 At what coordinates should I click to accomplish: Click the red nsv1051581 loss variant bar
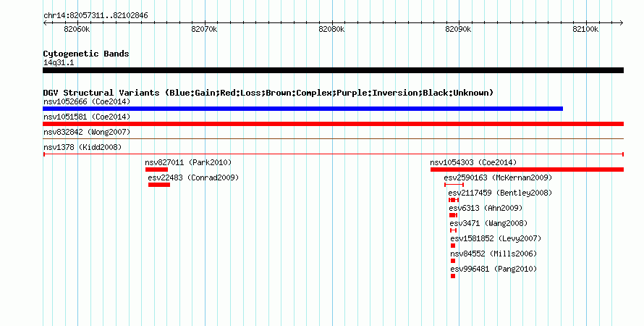point(333,124)
